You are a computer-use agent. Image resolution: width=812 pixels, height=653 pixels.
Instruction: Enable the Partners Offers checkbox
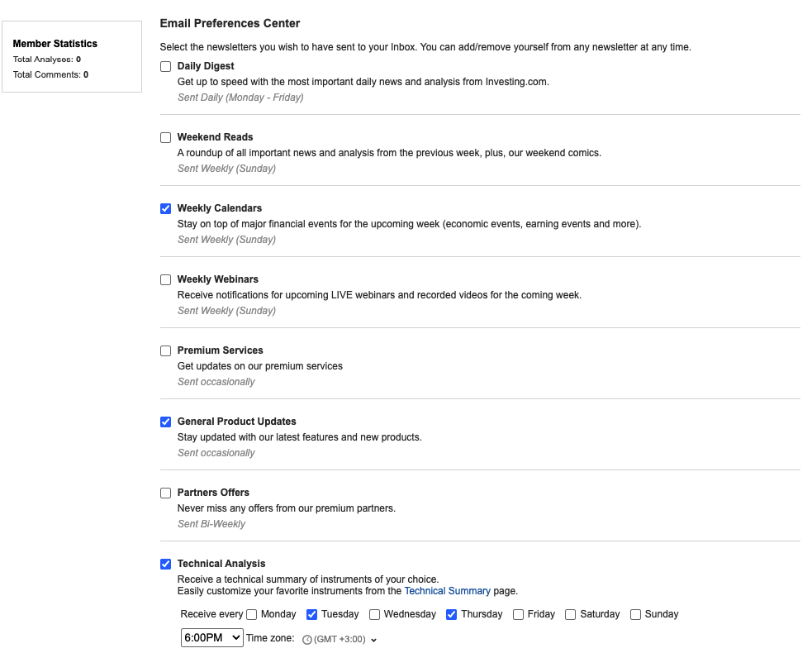(x=166, y=493)
